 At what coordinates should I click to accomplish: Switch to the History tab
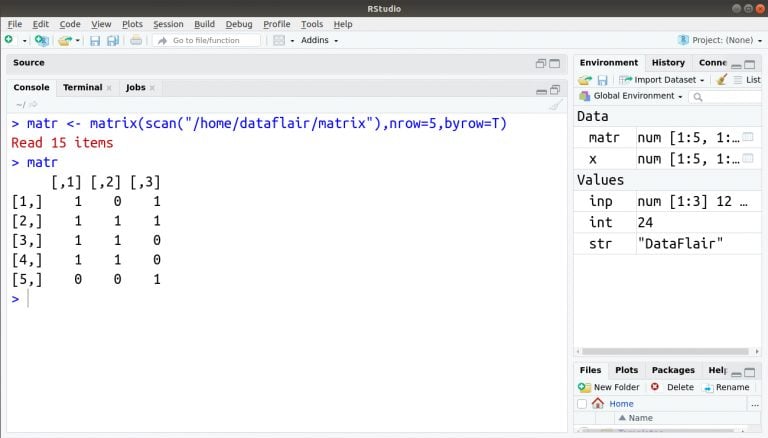(668, 62)
